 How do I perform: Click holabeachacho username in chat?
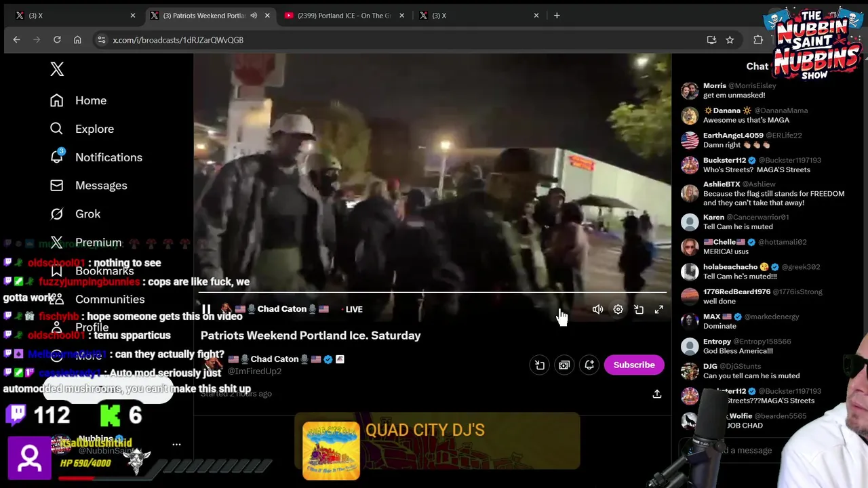(x=730, y=267)
